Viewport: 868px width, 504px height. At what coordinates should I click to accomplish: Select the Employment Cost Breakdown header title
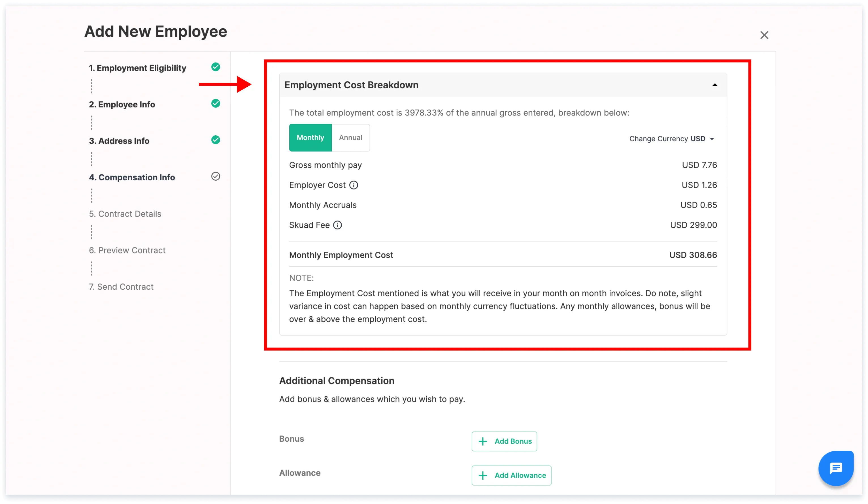351,85
